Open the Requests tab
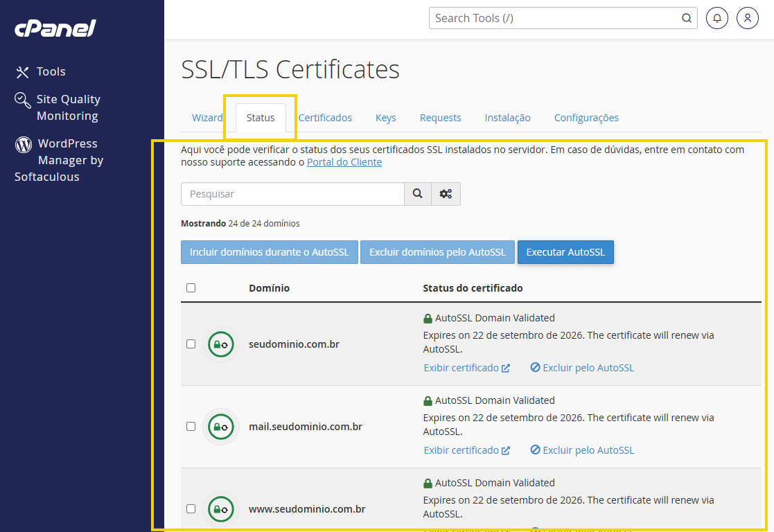The height and width of the screenshot is (532, 774). point(440,118)
